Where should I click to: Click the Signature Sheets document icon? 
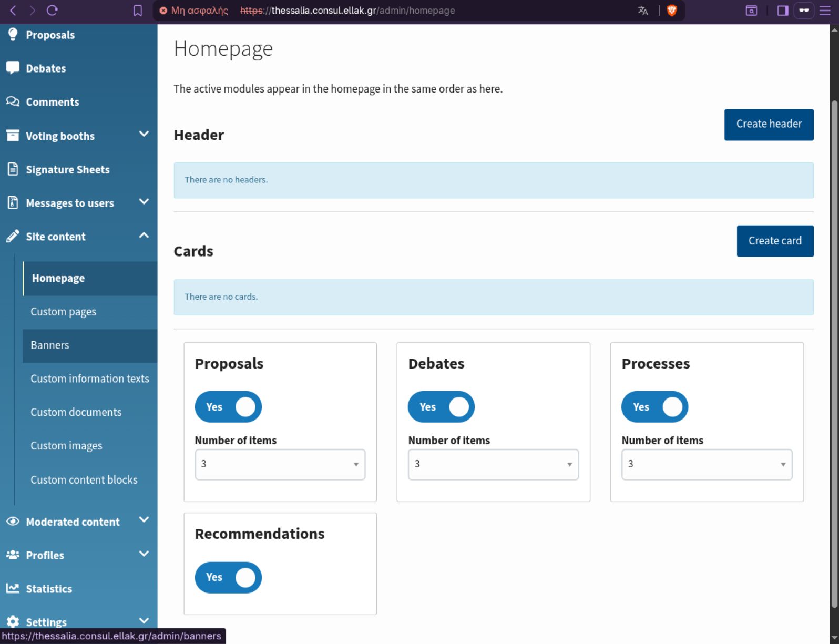(13, 169)
